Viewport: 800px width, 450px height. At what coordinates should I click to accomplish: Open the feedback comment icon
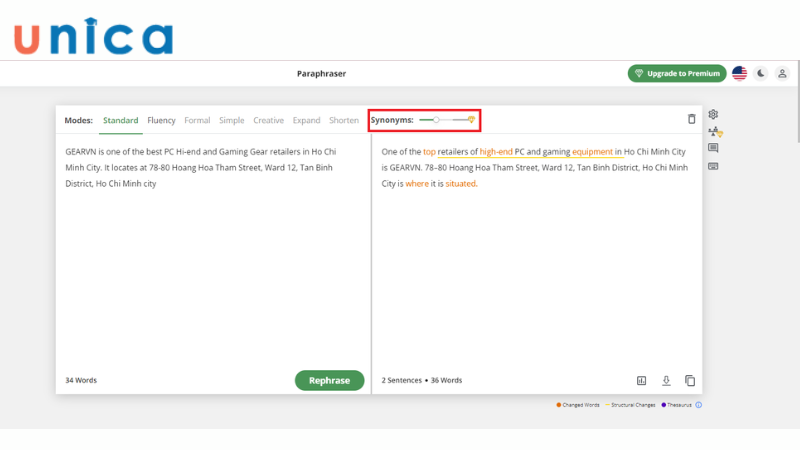coord(713,148)
